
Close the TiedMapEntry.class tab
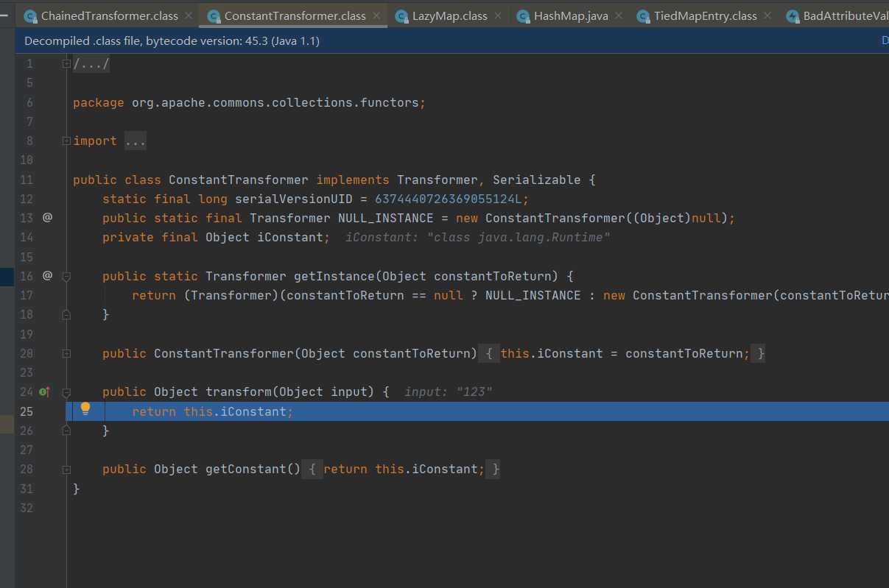[768, 15]
